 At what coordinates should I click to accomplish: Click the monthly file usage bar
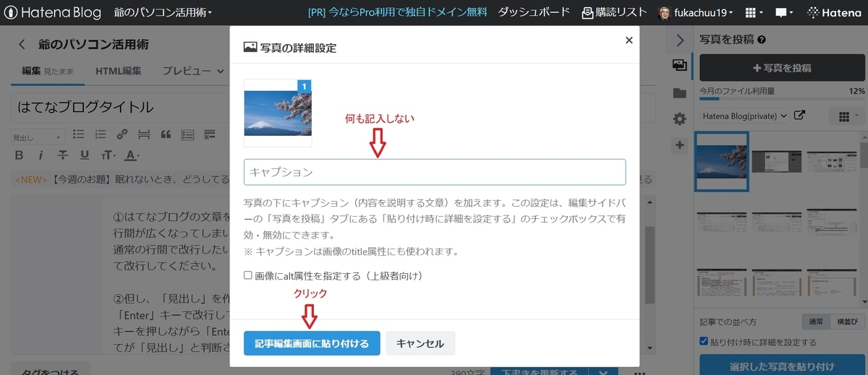782,99
